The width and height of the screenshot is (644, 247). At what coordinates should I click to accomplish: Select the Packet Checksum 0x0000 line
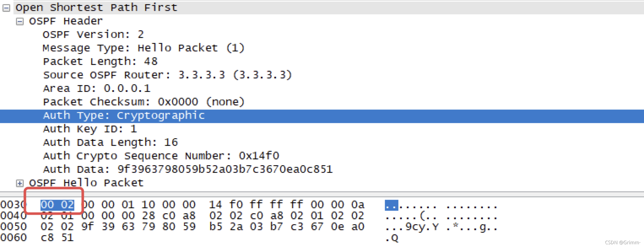(144, 102)
